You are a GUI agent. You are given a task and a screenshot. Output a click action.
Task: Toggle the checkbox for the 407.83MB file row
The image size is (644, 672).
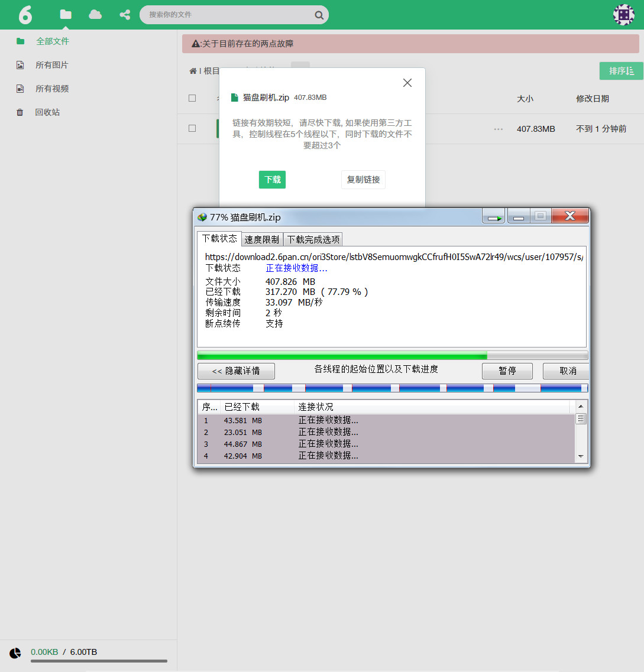point(192,128)
